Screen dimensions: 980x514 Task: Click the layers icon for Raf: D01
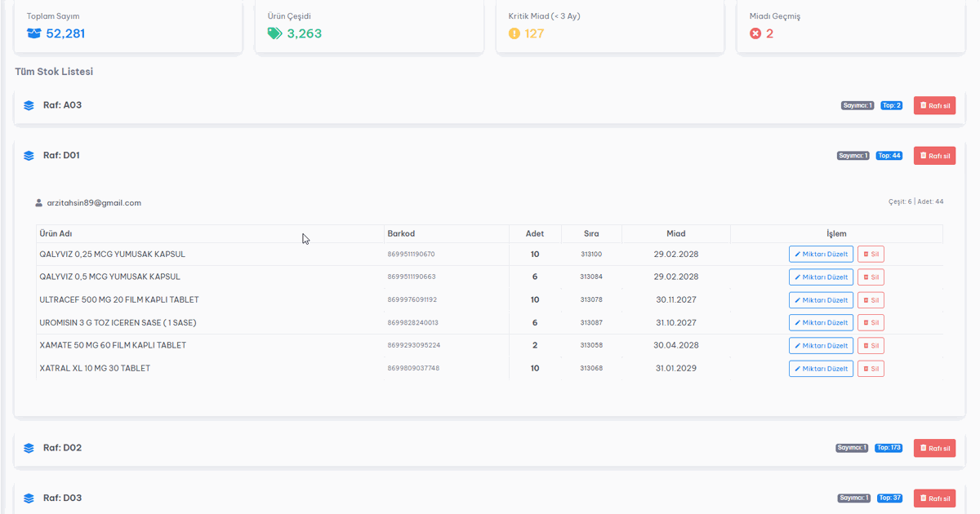pyautogui.click(x=29, y=155)
